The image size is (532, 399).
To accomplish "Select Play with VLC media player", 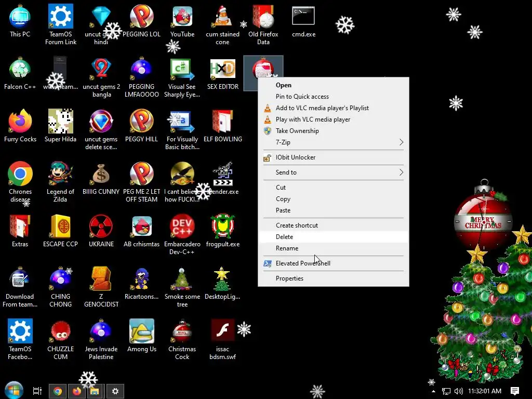I will [333, 119].
